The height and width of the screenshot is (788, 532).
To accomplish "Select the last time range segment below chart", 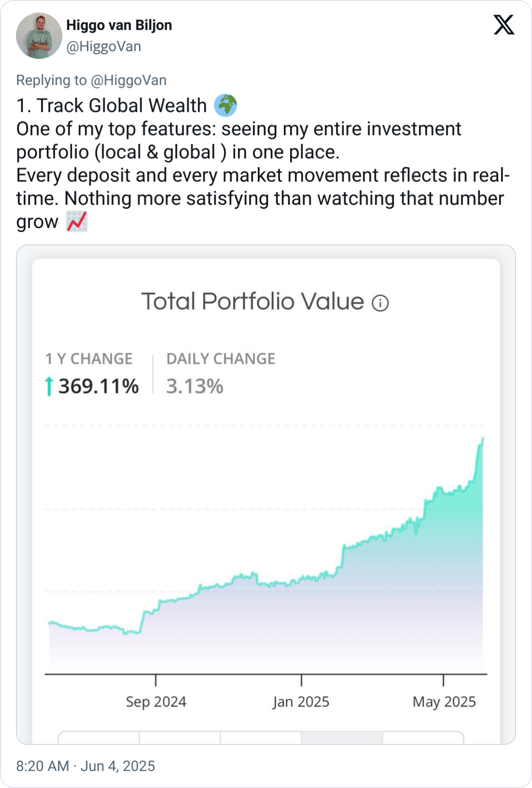I will click(x=423, y=737).
